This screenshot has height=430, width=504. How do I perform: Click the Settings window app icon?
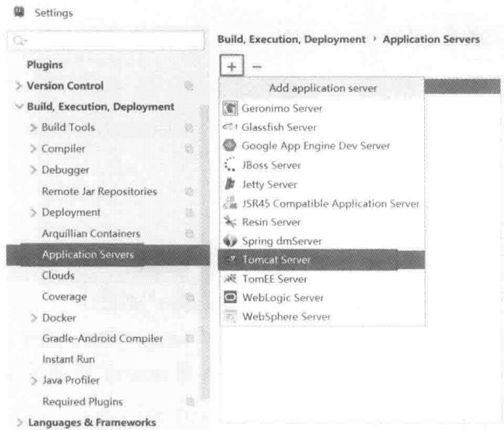coord(19,12)
